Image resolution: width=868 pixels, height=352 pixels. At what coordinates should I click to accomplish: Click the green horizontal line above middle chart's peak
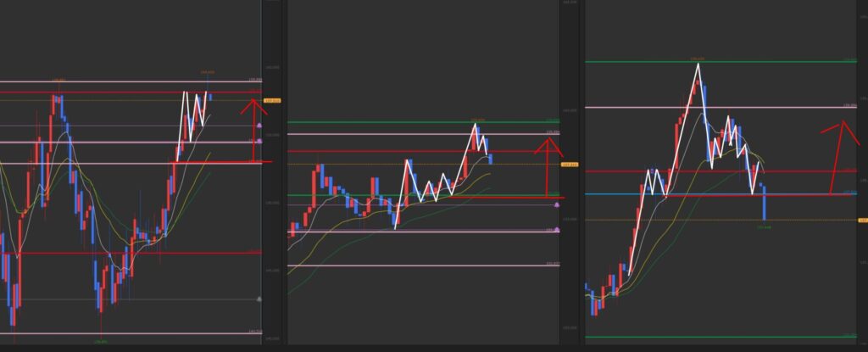[x=381, y=122]
